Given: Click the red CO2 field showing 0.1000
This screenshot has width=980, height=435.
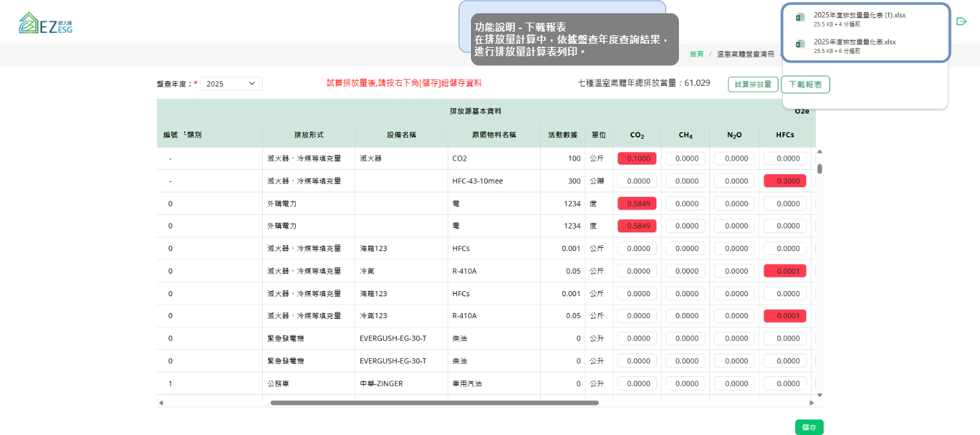Looking at the screenshot, I should 637,159.
